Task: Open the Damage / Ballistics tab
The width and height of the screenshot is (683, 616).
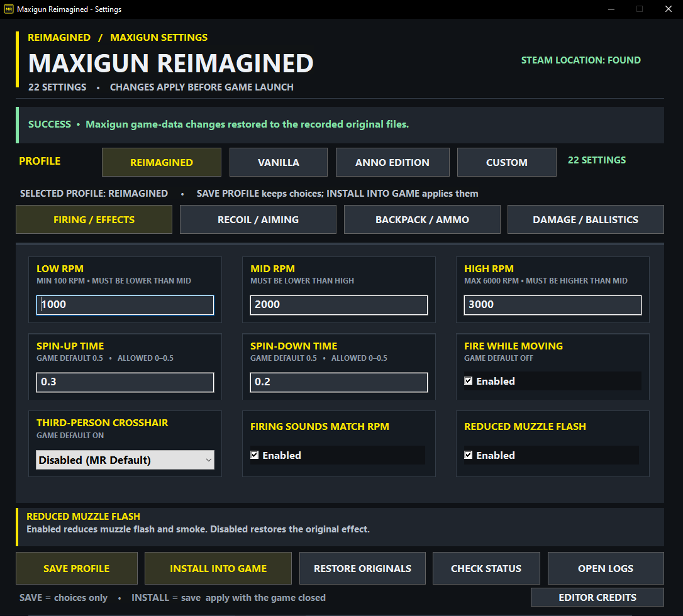Action: pos(586,219)
